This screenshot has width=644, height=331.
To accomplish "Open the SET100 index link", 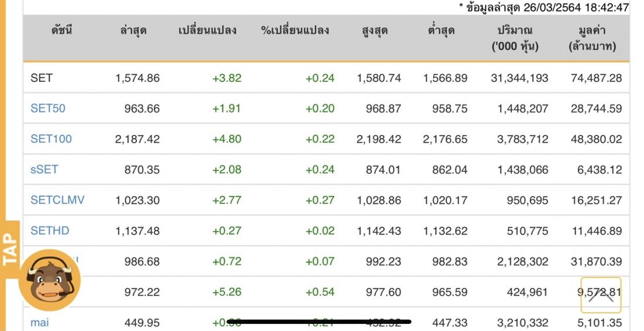I will click(51, 139).
